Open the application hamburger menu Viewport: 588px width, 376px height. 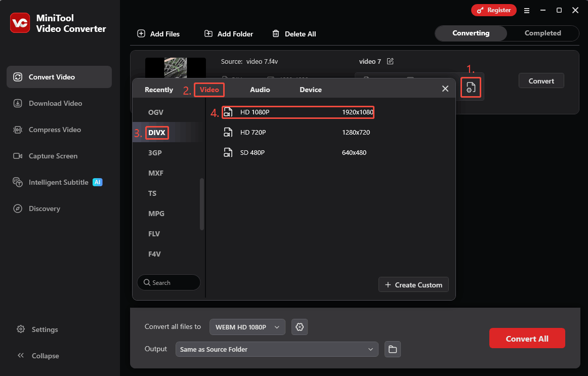pyautogui.click(x=527, y=10)
